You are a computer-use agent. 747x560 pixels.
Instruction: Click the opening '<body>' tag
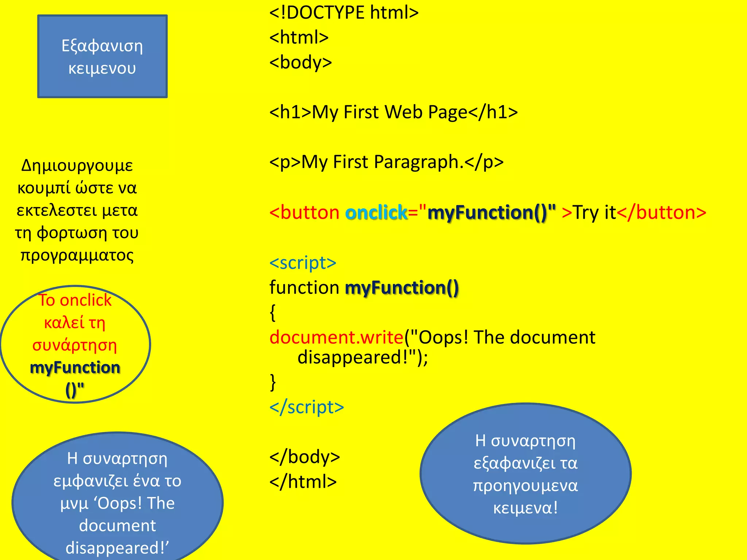(301, 62)
